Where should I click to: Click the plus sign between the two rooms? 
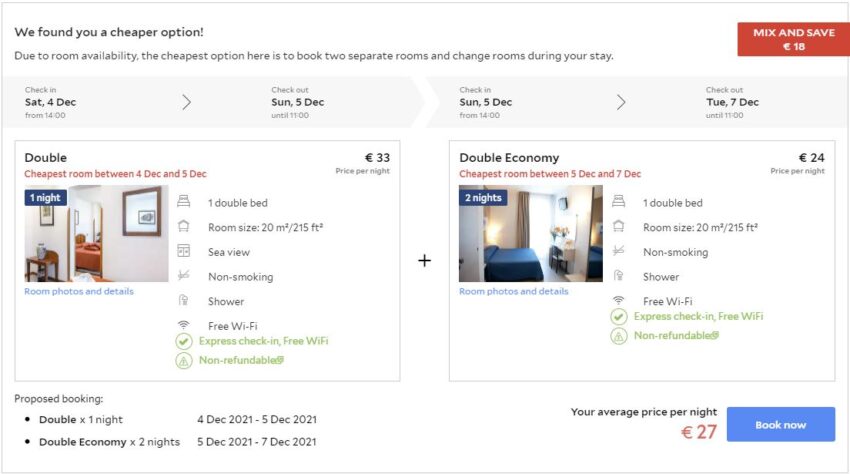424,260
